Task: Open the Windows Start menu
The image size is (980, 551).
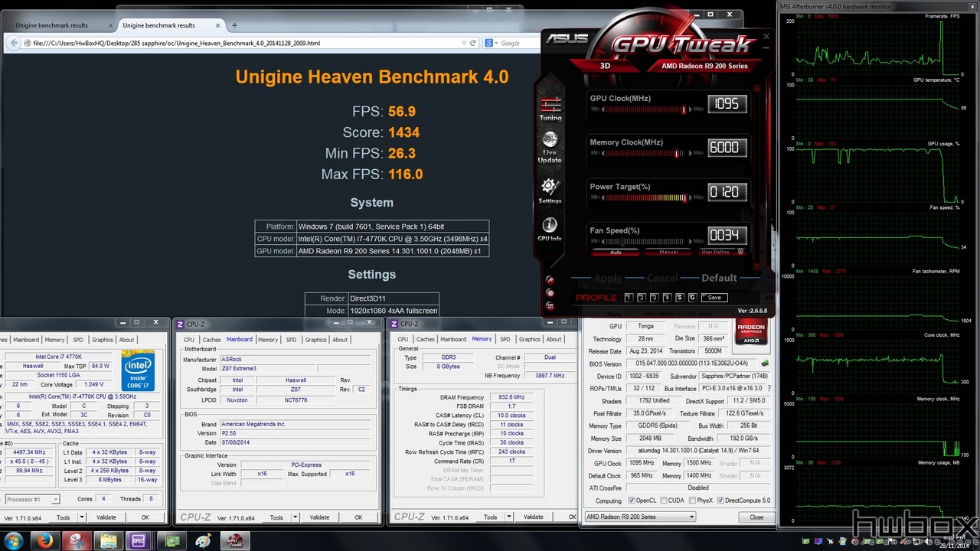Action: (13, 540)
